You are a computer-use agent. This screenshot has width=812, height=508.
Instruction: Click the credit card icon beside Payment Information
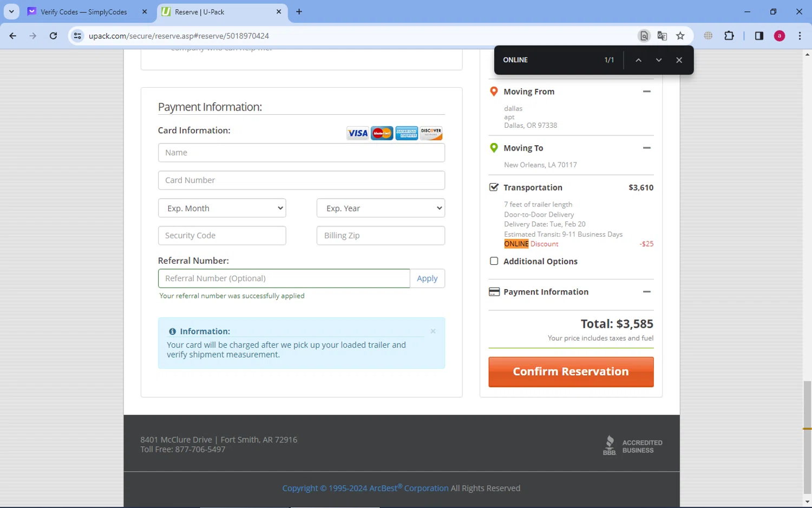point(494,292)
